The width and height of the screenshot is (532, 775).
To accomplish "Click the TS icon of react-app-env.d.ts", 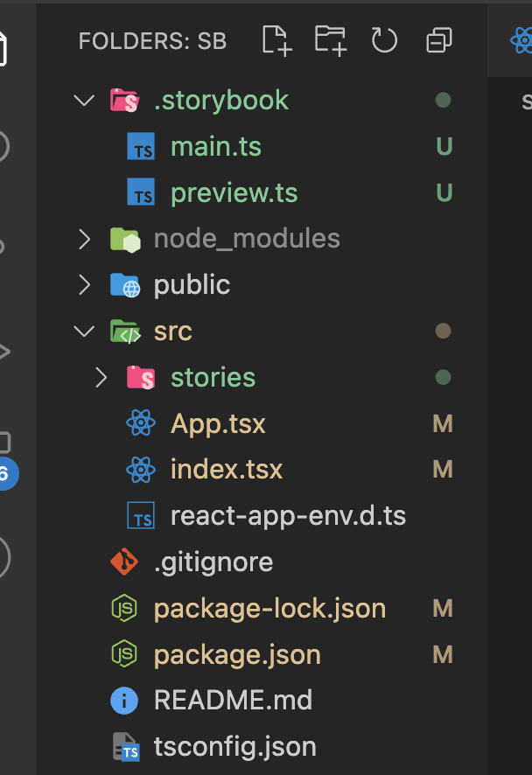I will (141, 515).
